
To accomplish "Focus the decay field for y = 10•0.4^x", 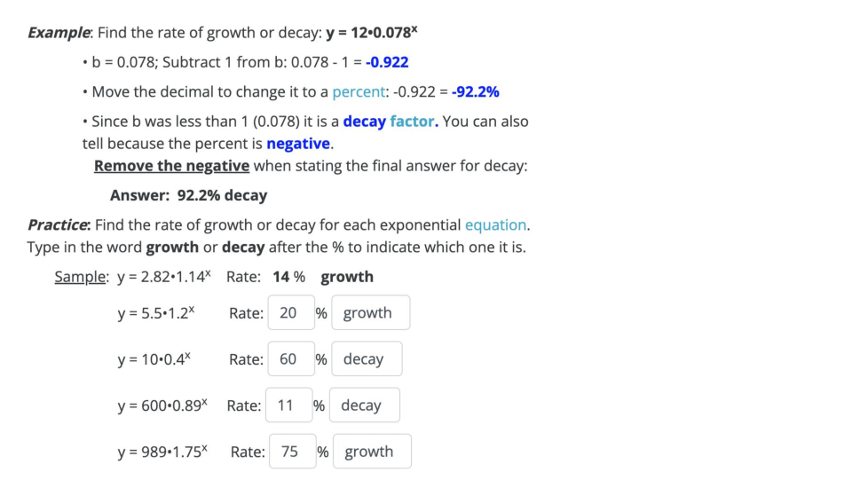I will click(x=366, y=359).
